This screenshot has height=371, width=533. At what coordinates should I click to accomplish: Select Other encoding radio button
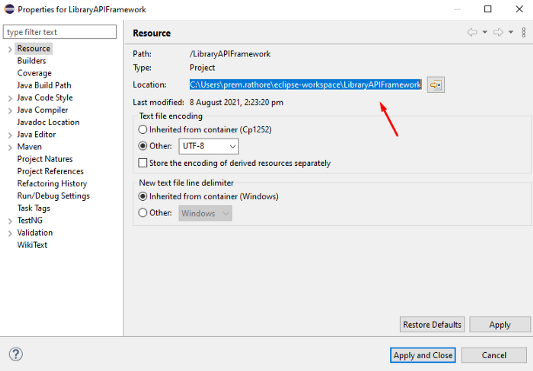(142, 146)
